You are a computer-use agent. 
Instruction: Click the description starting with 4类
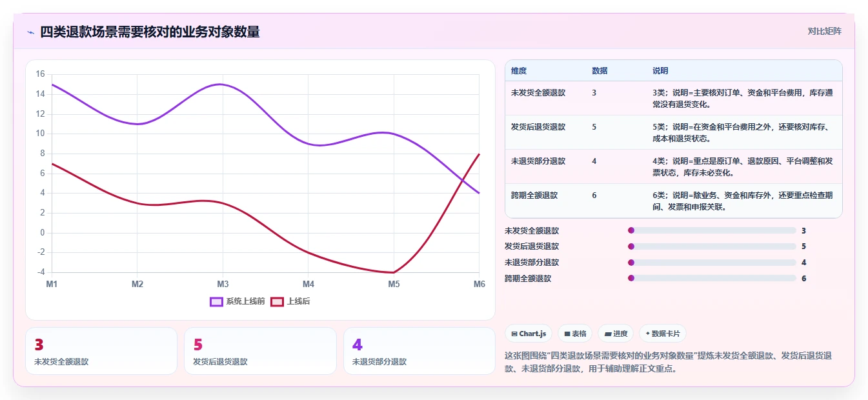click(x=742, y=166)
